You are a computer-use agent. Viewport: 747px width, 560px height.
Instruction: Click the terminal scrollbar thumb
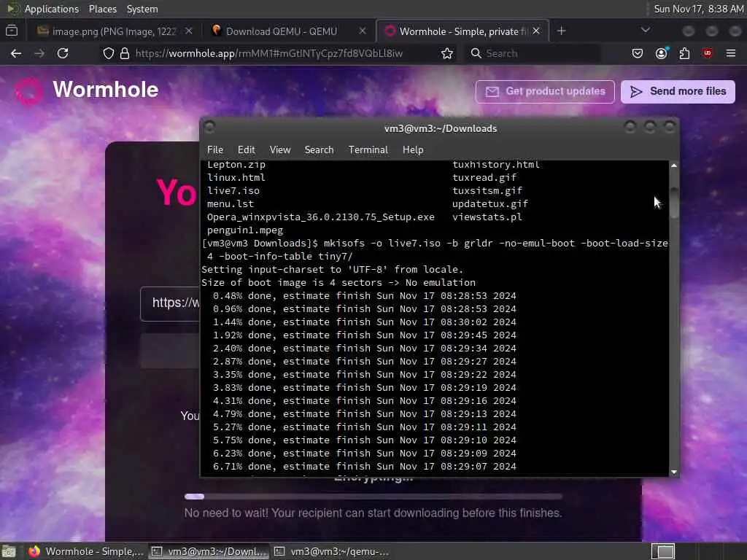pyautogui.click(x=673, y=203)
